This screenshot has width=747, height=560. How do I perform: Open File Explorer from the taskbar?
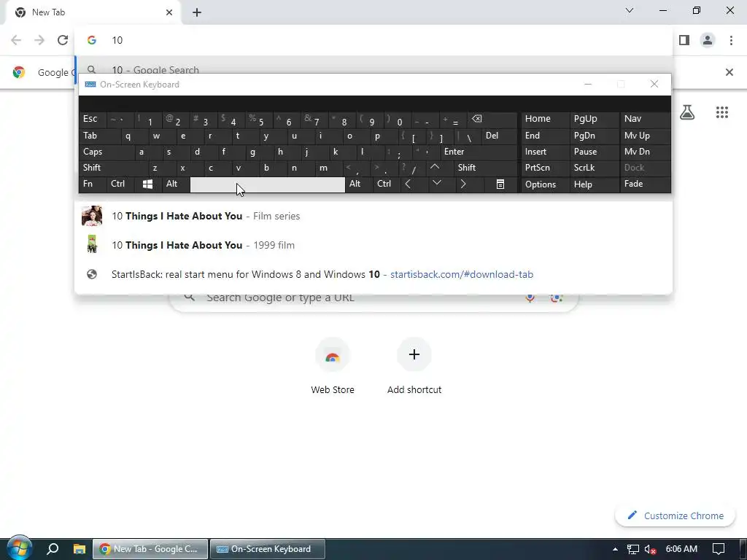tap(79, 549)
